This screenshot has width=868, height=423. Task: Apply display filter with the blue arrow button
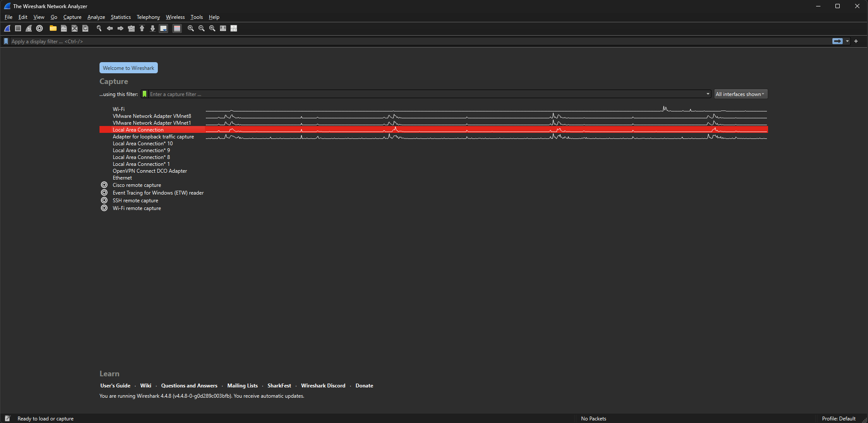click(x=838, y=41)
